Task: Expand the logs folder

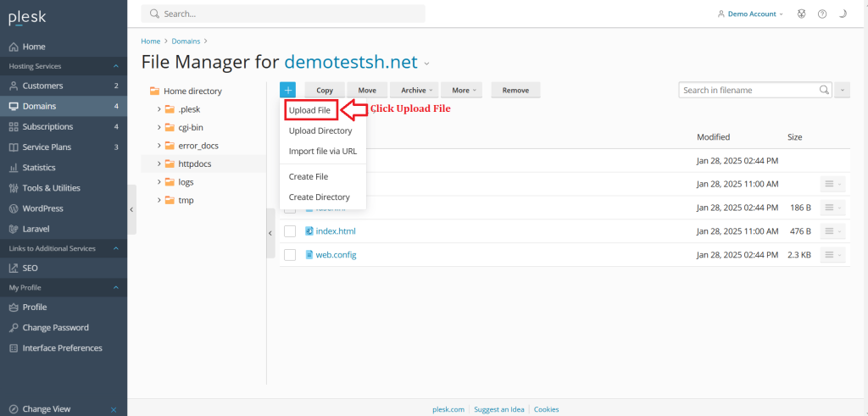Action: click(x=159, y=182)
